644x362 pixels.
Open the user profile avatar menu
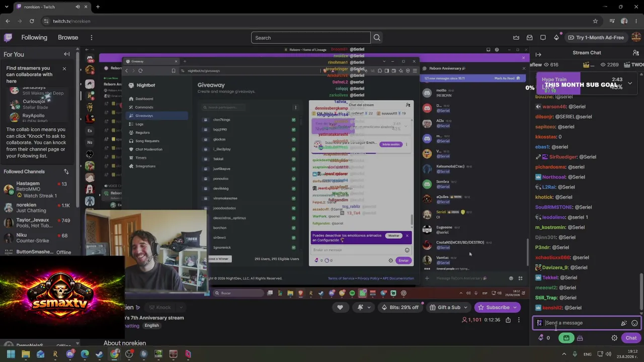pyautogui.click(x=636, y=38)
